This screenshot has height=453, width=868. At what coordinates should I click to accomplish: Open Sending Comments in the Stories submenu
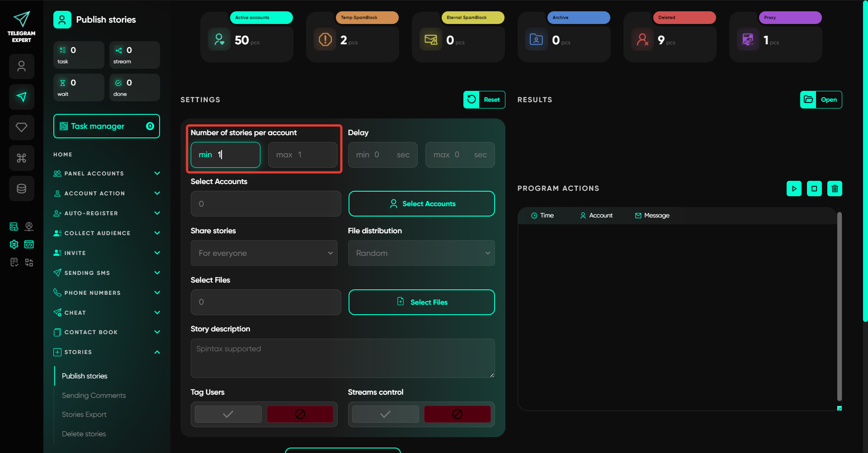click(x=94, y=395)
